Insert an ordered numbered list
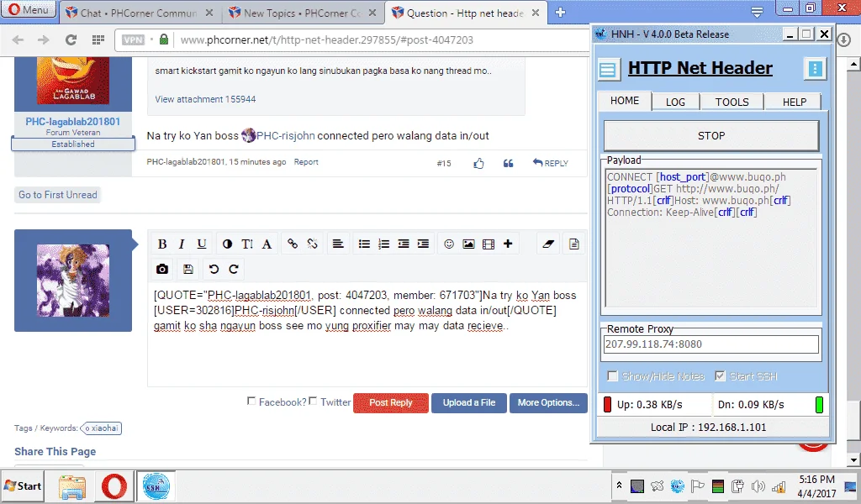Screen dimensions: 861x504 (383, 244)
